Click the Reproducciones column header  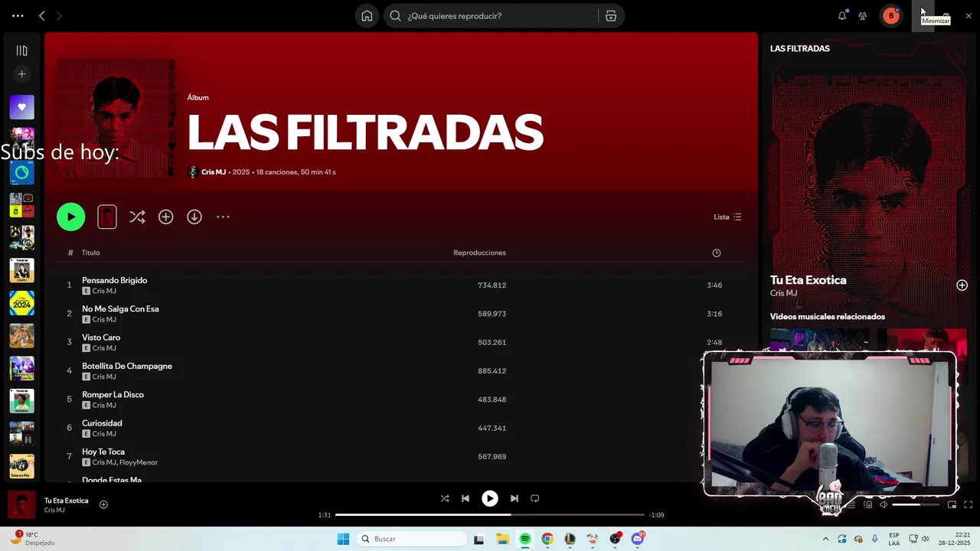(479, 253)
